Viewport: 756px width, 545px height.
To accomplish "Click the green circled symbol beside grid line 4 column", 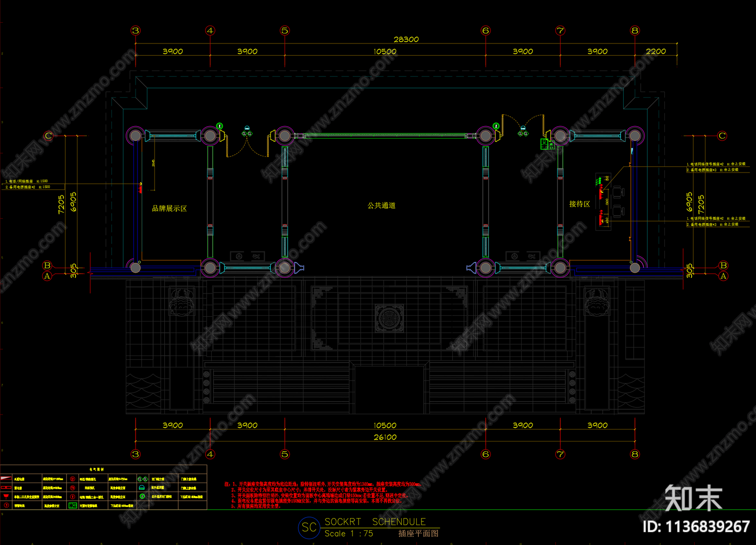I will coord(219,126).
